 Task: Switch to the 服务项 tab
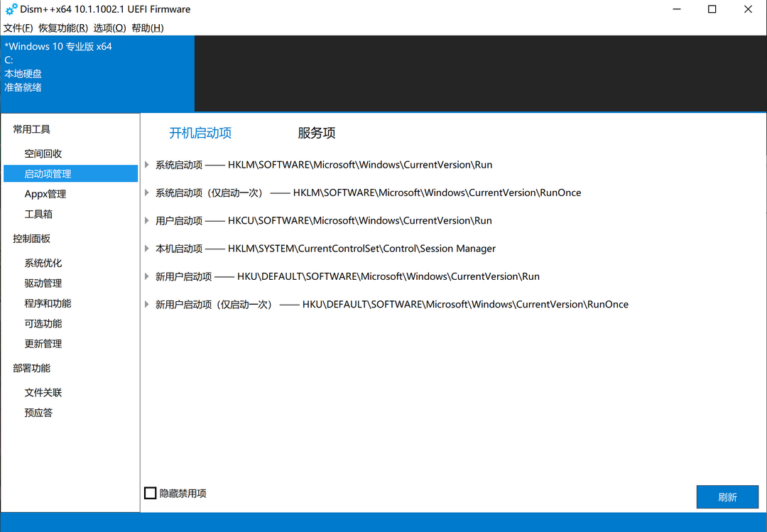pyautogui.click(x=317, y=132)
